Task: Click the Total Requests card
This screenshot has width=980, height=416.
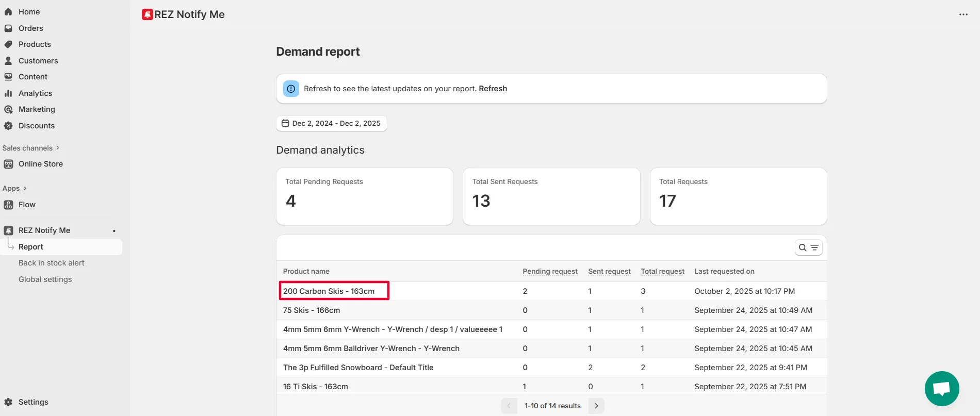Action: 738,196
